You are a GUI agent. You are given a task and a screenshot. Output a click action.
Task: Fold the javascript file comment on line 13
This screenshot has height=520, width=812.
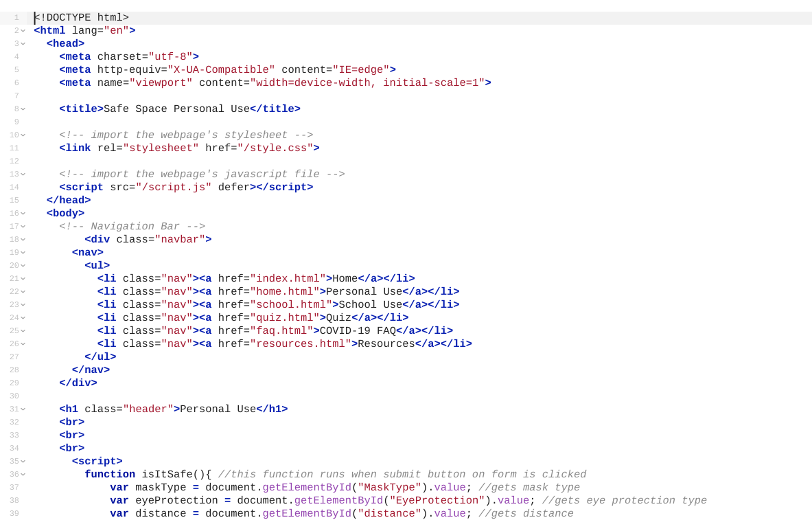tap(23, 174)
